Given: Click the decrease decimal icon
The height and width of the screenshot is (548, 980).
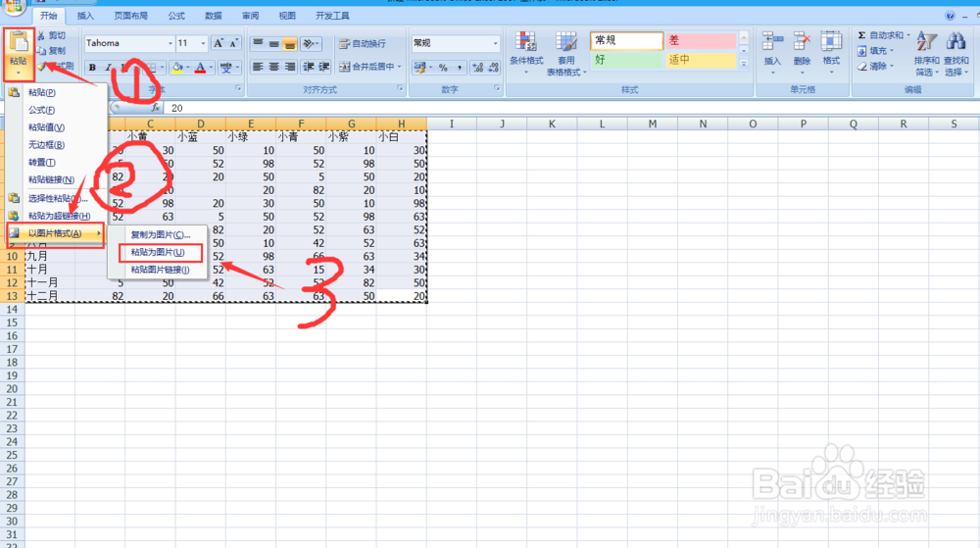Looking at the screenshot, I should click(493, 67).
